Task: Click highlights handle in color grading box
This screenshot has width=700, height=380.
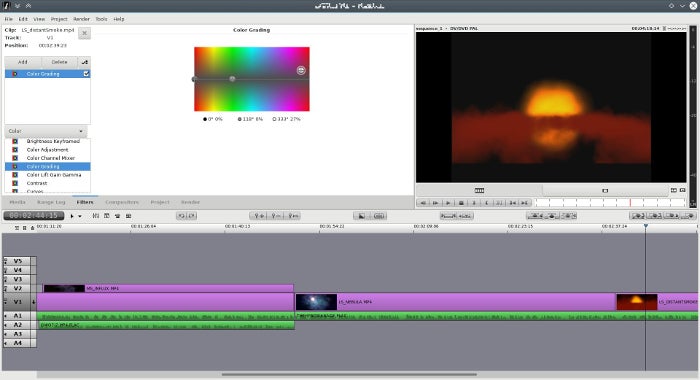Action: point(301,70)
